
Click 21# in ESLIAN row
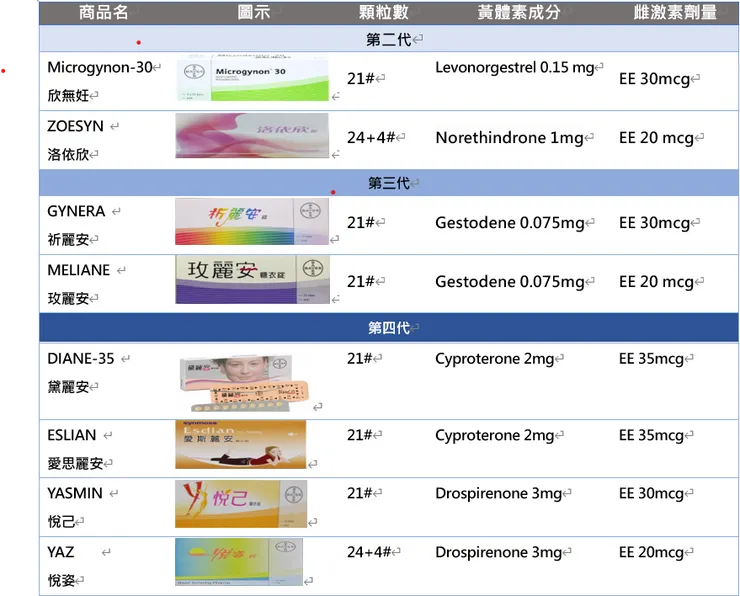tap(360, 435)
